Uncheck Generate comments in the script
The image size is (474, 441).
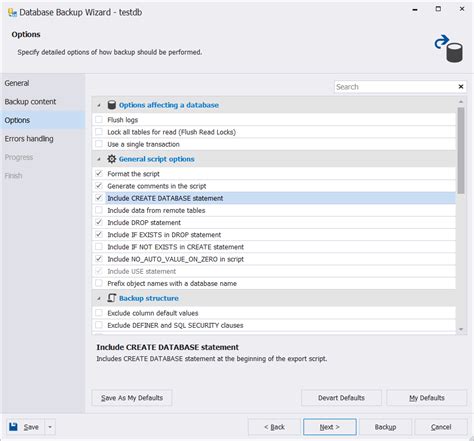99,186
